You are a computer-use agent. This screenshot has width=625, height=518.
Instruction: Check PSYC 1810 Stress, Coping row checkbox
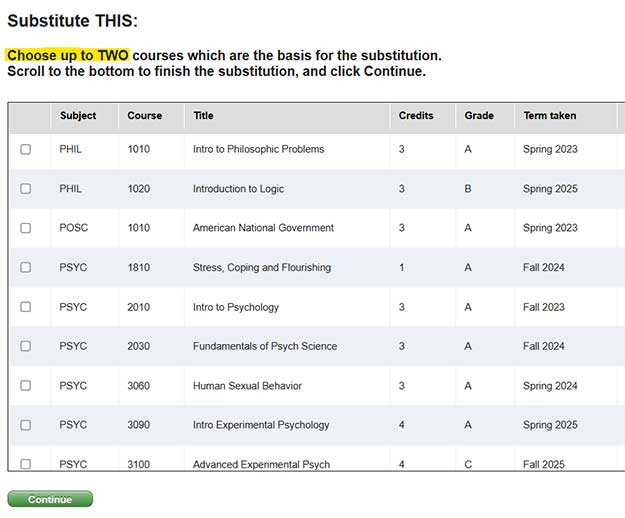tap(26, 267)
